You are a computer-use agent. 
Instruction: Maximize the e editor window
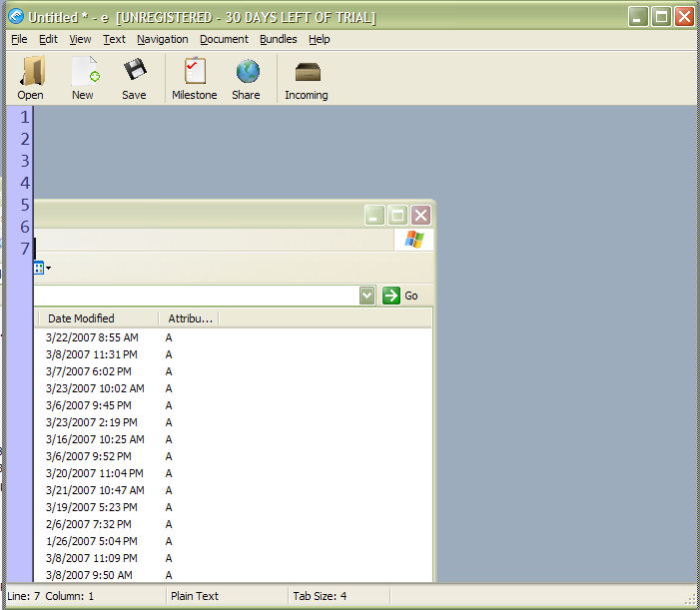click(x=661, y=17)
